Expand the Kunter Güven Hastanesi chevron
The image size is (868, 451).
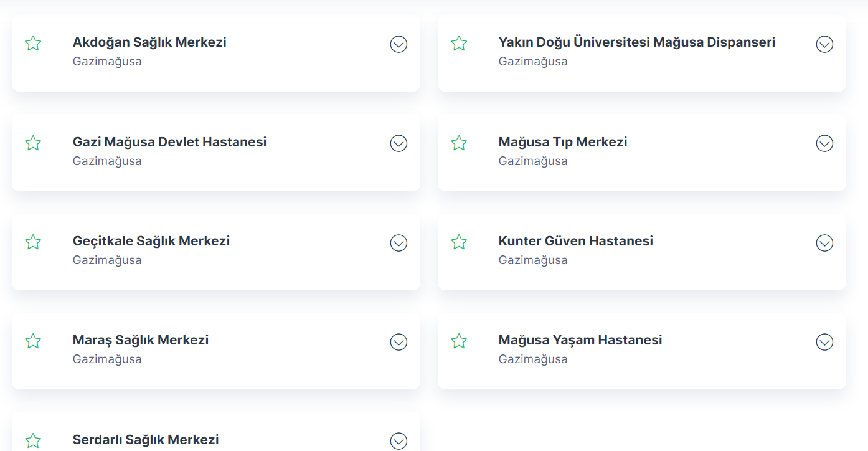coord(824,243)
